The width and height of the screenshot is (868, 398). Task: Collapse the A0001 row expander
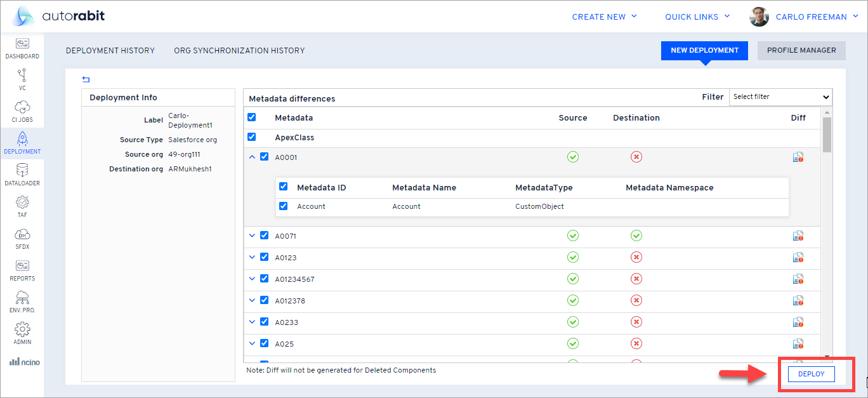[252, 157]
